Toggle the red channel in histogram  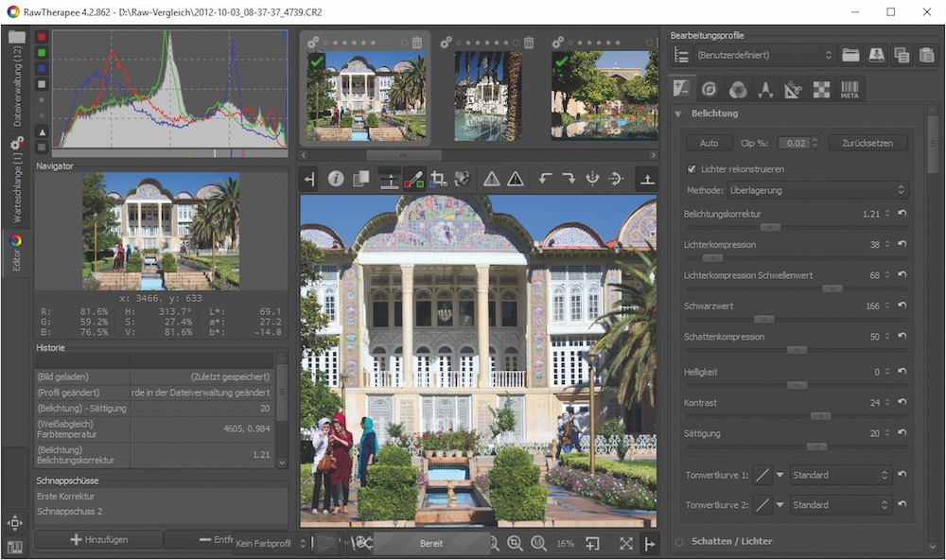coord(42,37)
